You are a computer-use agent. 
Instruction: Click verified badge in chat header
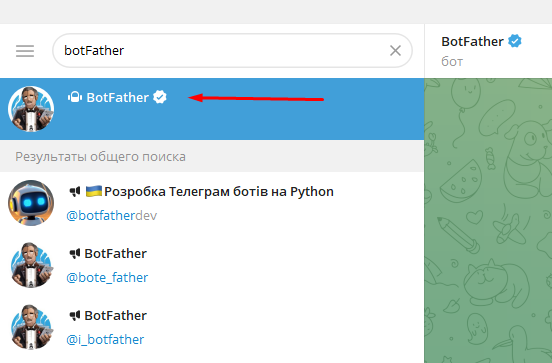click(515, 41)
